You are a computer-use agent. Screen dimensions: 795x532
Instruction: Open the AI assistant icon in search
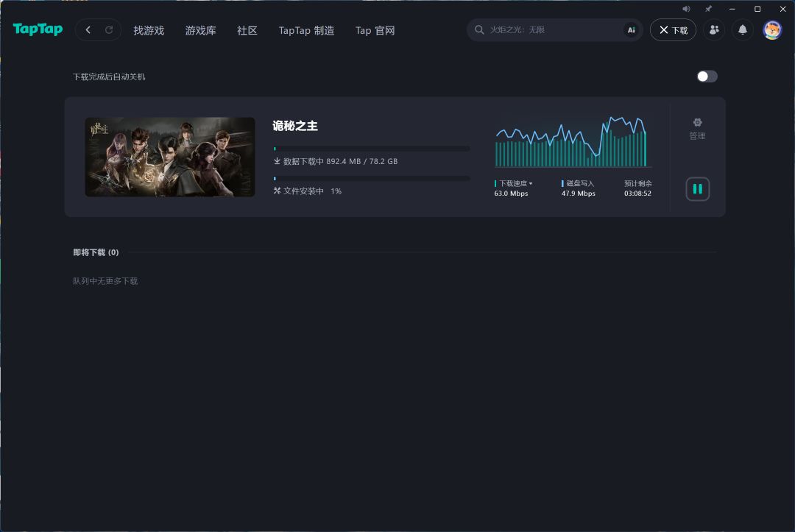[x=632, y=30]
